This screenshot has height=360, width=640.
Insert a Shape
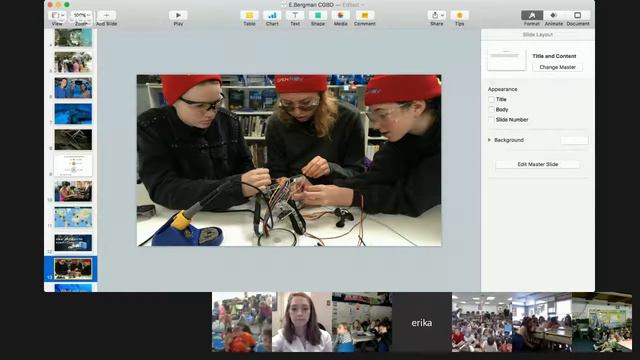(x=318, y=16)
